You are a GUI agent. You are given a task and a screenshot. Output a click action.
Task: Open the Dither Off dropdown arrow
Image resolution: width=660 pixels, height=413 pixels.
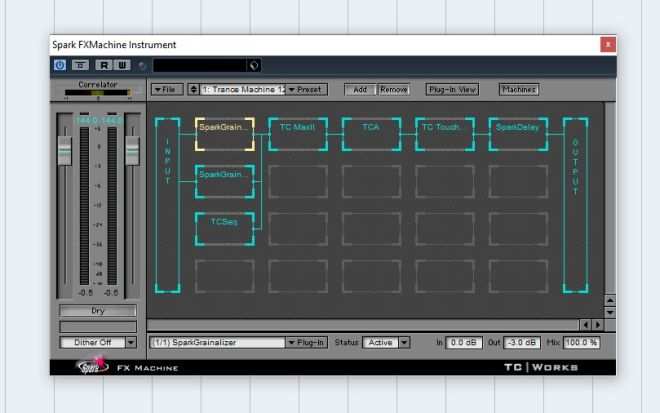[131, 342]
